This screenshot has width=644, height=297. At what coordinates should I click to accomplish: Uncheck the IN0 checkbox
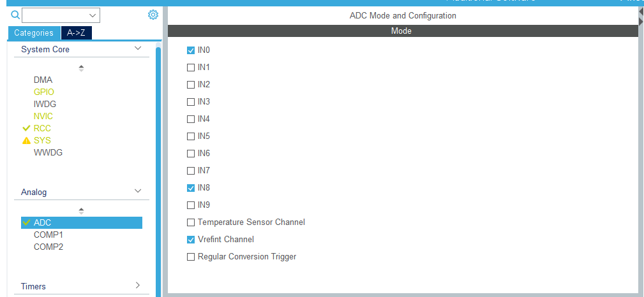click(191, 50)
